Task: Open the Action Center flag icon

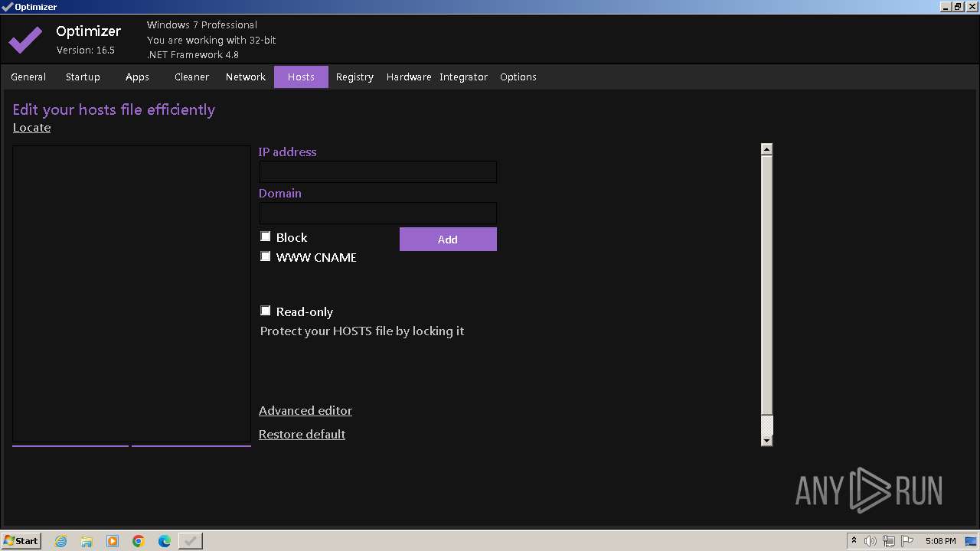Action: 907,541
